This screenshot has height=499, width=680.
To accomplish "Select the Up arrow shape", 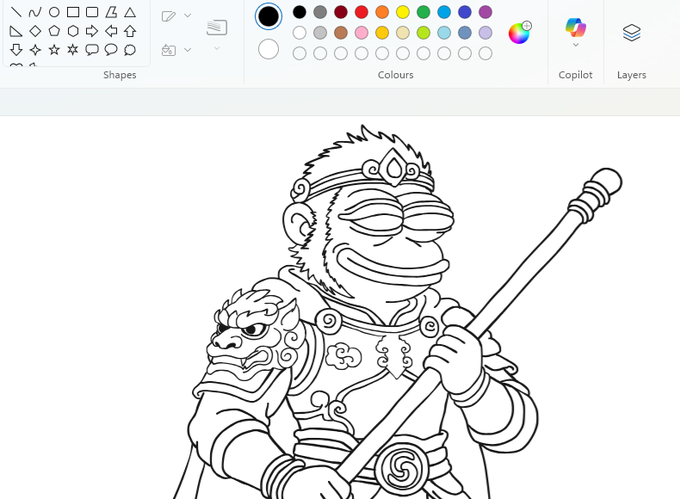I will [x=130, y=31].
